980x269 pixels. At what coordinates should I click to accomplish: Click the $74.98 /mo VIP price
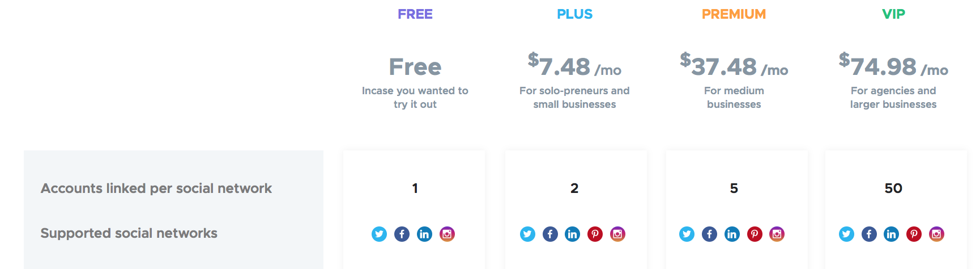coord(894,65)
